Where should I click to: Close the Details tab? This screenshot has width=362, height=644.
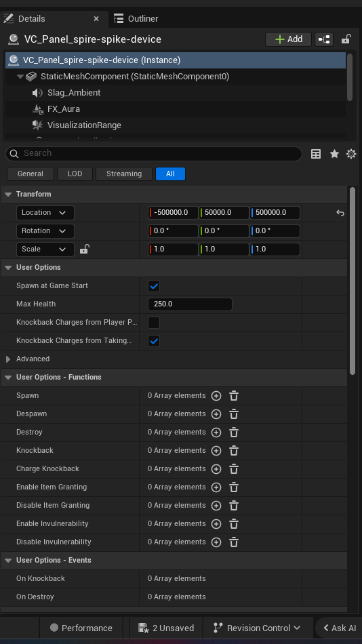tap(96, 19)
